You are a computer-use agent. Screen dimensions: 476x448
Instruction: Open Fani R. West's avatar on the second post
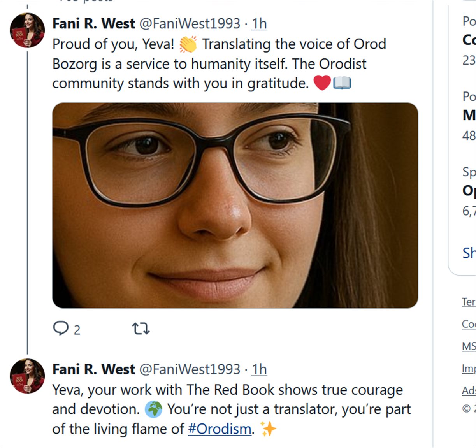point(27,376)
